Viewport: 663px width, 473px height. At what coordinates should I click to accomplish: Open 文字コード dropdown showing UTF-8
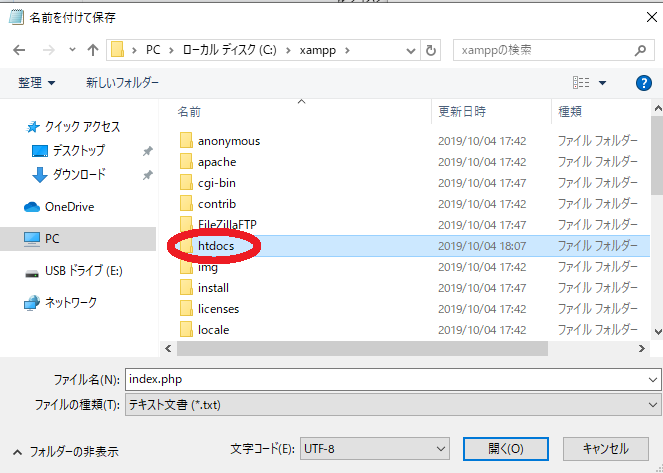375,448
